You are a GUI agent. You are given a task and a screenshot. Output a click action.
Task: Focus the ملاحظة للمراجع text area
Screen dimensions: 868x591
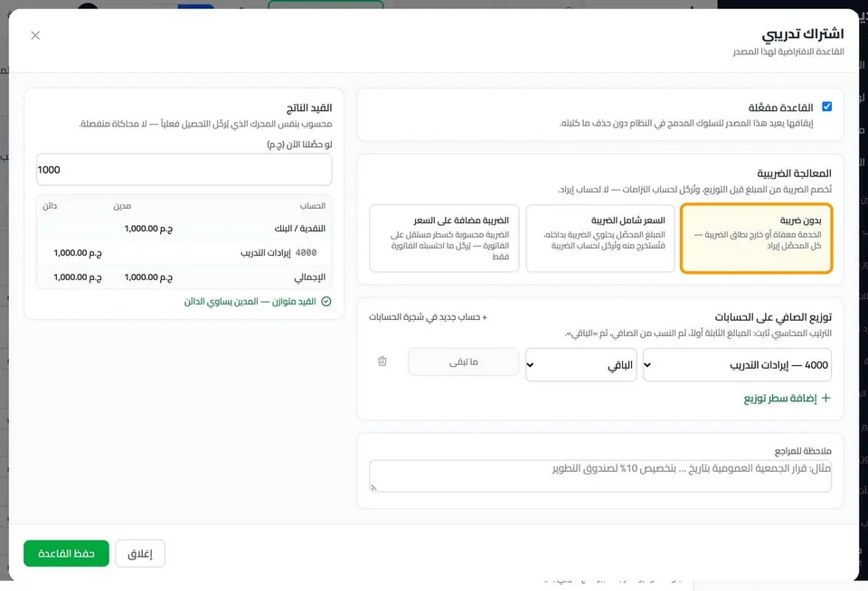click(600, 476)
